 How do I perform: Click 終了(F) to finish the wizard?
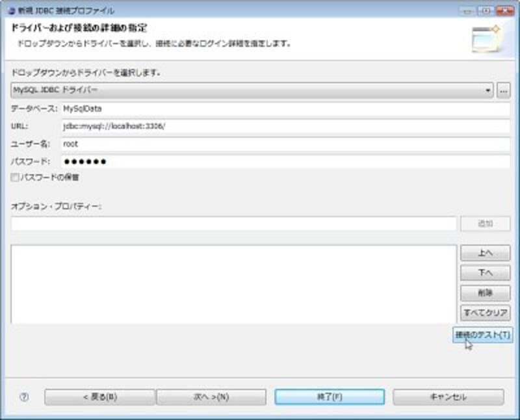tap(329, 397)
